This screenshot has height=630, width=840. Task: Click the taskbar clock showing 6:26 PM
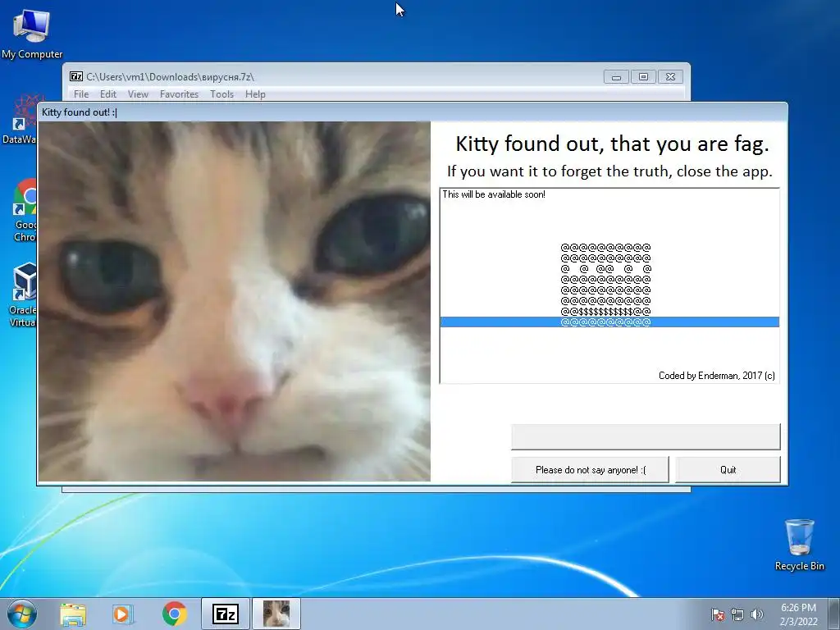(x=798, y=614)
